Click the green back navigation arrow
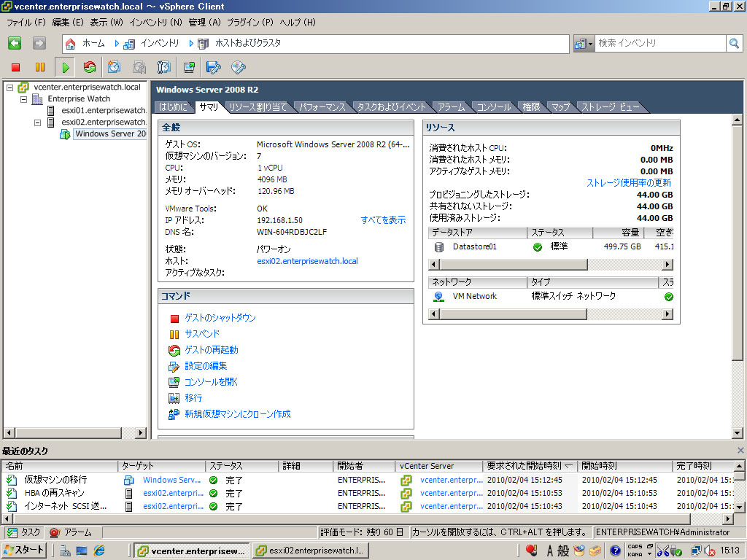Viewport: 747px width, 560px height. click(15, 43)
